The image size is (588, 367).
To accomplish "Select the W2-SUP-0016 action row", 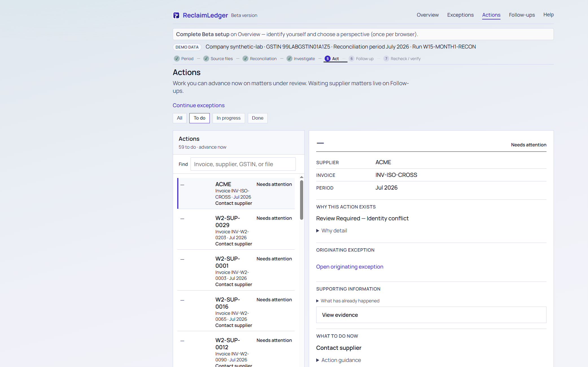I will tap(236, 312).
